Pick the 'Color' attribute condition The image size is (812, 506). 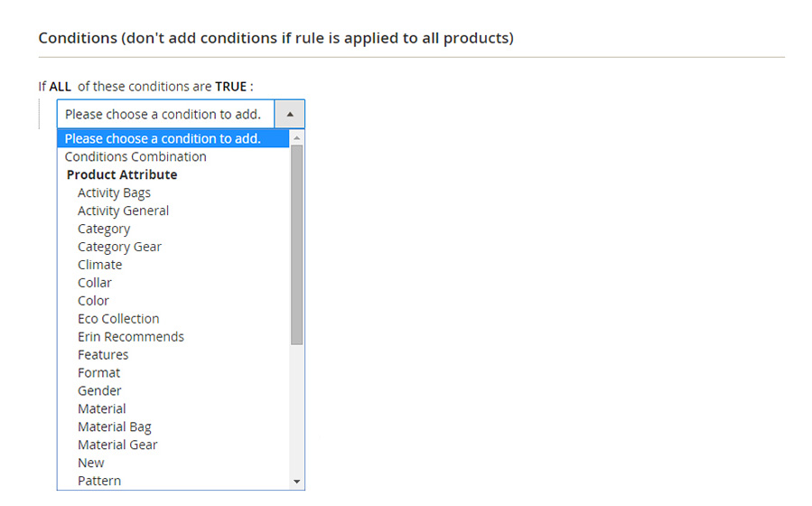pos(93,301)
